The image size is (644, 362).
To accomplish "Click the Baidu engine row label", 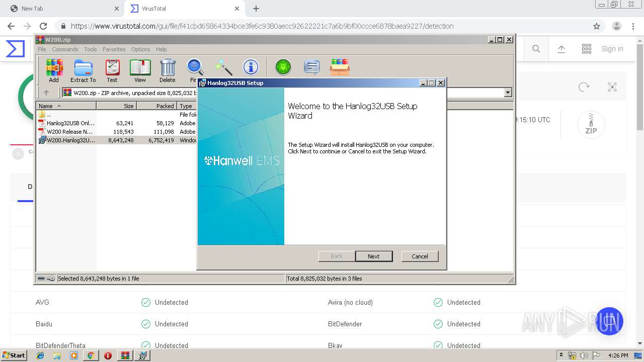I will [x=44, y=324].
